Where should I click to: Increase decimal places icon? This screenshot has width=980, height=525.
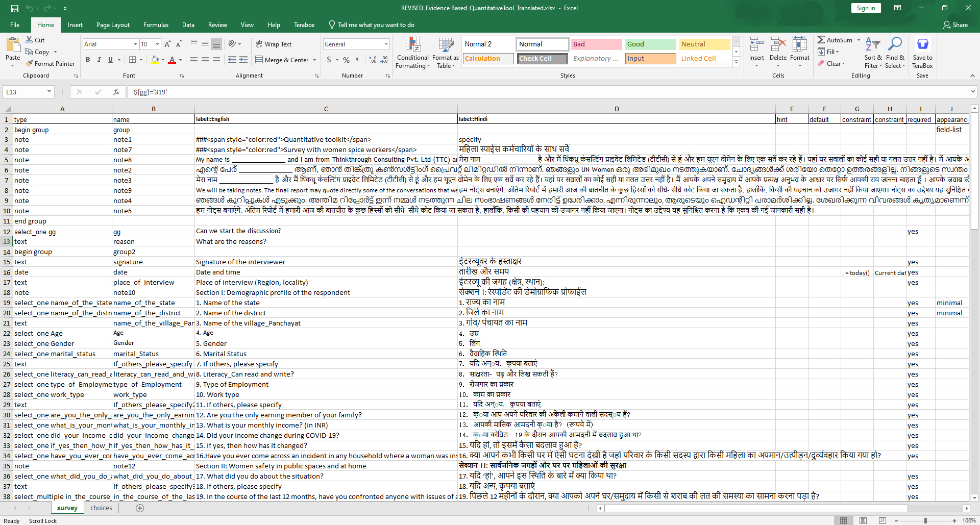pyautogui.click(x=373, y=60)
